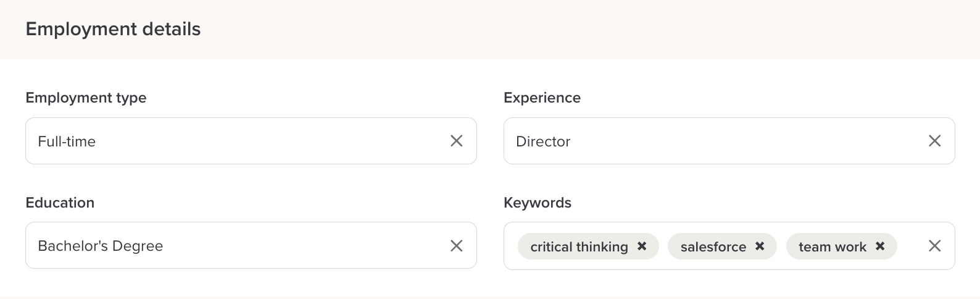Click the Education field label
This screenshot has height=299, width=980.
tap(60, 203)
